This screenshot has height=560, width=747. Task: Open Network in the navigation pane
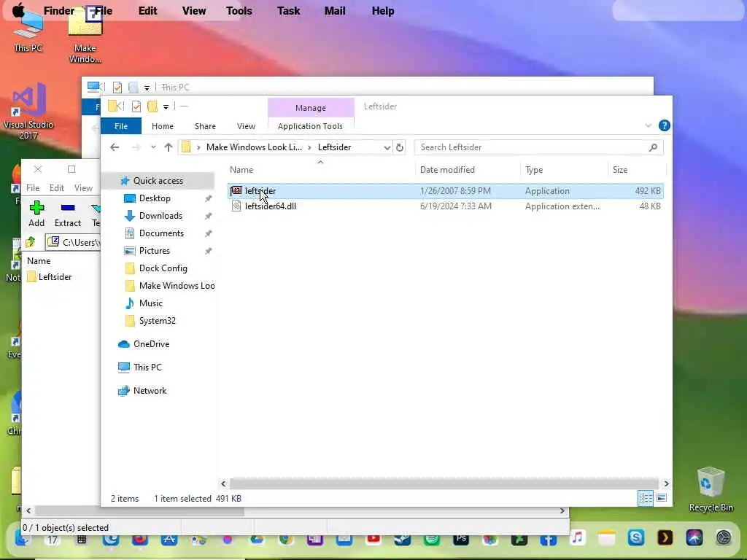[150, 391]
